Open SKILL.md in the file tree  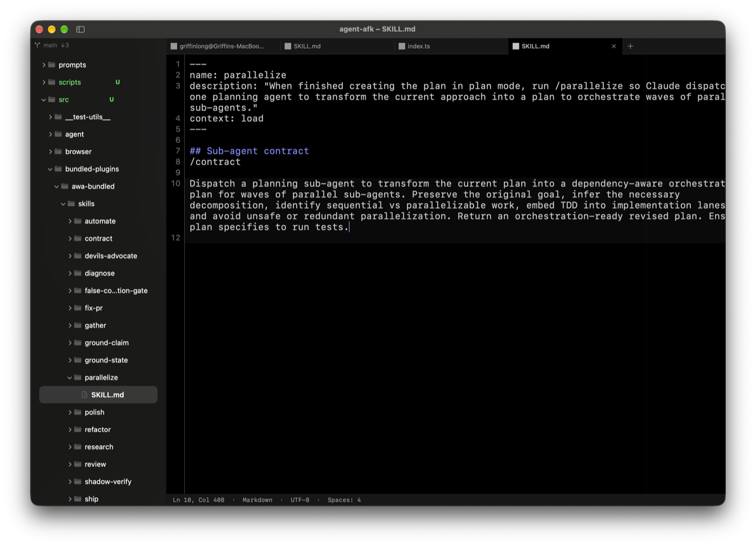pyautogui.click(x=98, y=395)
